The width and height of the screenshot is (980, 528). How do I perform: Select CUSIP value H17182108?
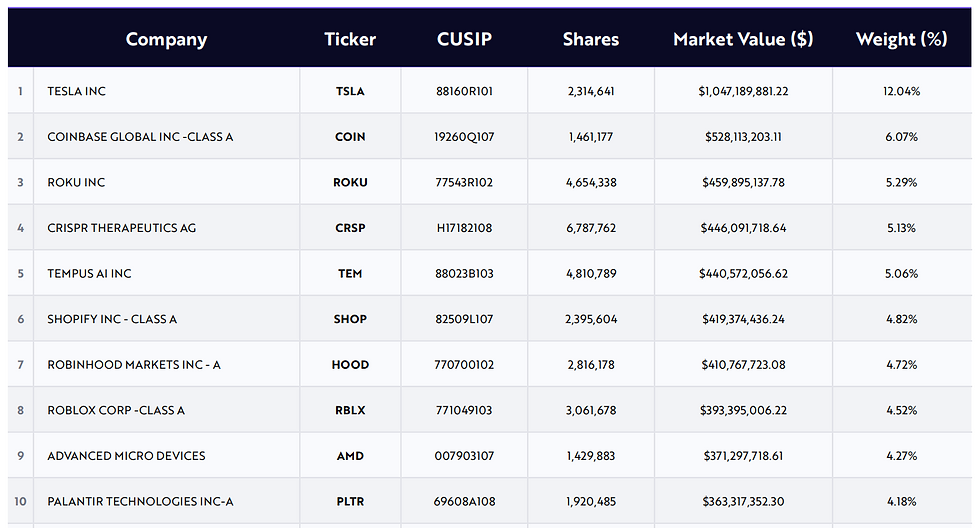point(464,228)
